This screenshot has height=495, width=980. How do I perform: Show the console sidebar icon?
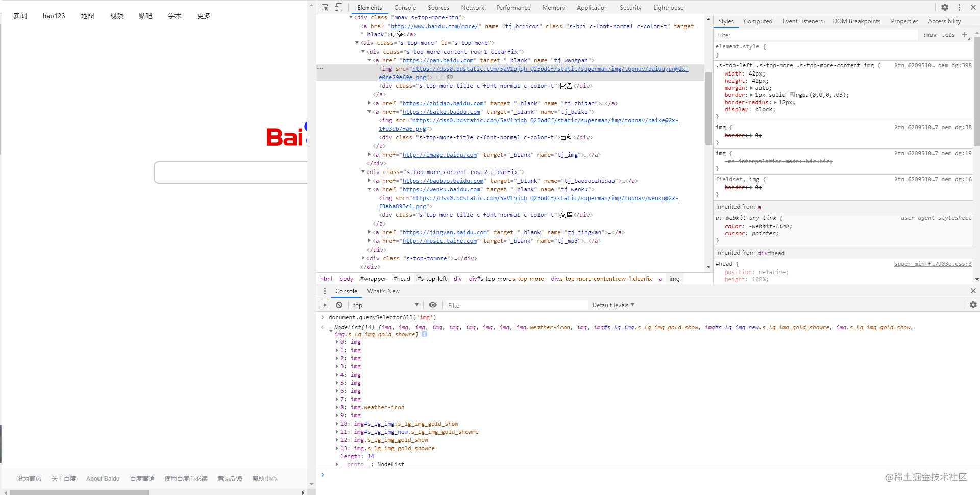[324, 305]
